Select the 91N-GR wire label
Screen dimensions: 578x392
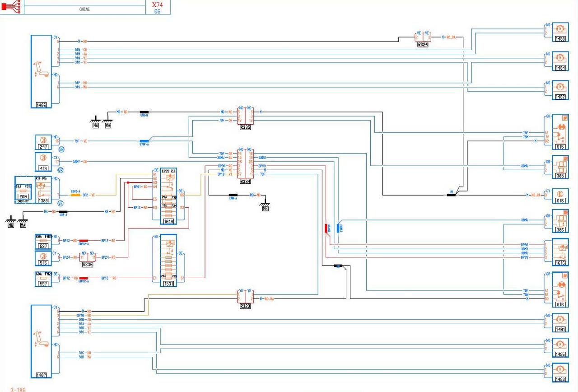(x=81, y=50)
